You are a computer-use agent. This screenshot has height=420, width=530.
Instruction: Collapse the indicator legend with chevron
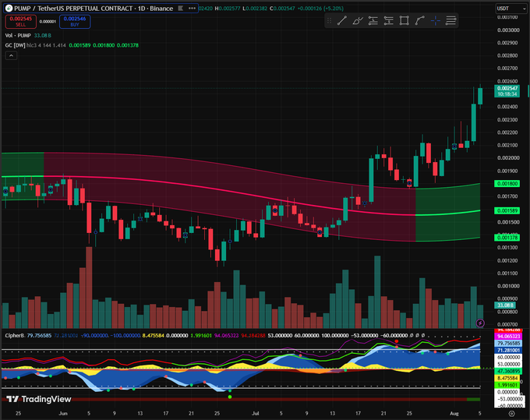[11, 55]
